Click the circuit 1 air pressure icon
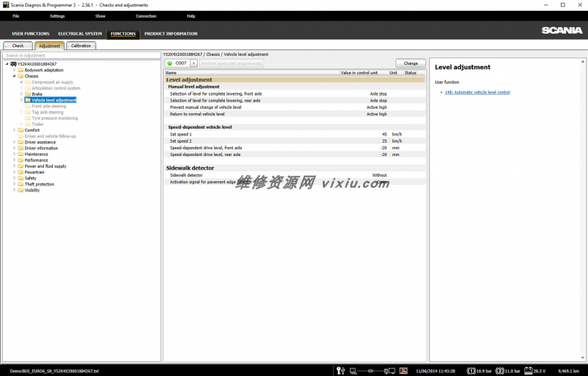This screenshot has width=588, height=376. point(471,371)
